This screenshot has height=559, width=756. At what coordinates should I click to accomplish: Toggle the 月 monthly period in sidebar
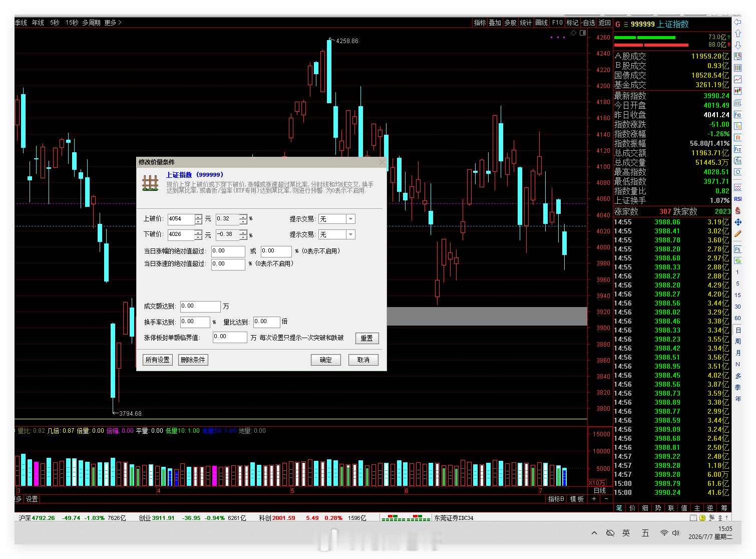[737, 353]
